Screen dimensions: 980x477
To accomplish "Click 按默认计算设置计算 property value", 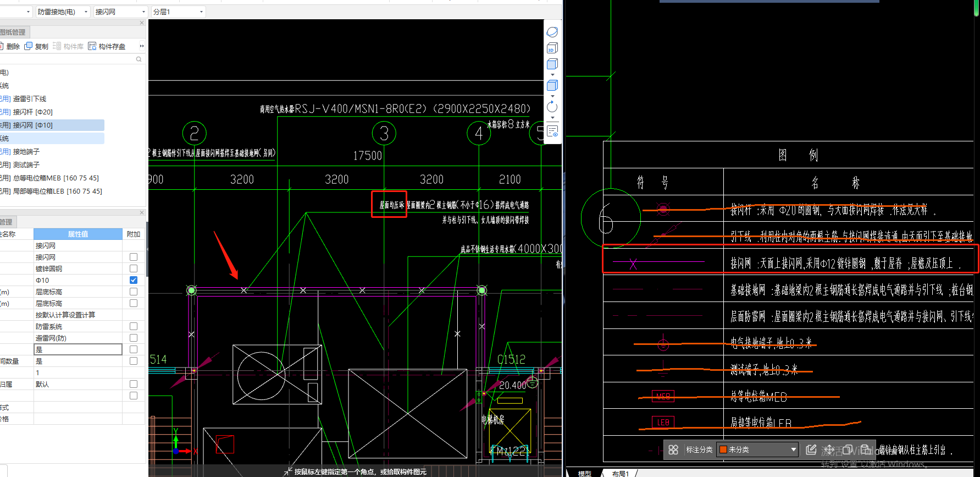I will (x=78, y=315).
